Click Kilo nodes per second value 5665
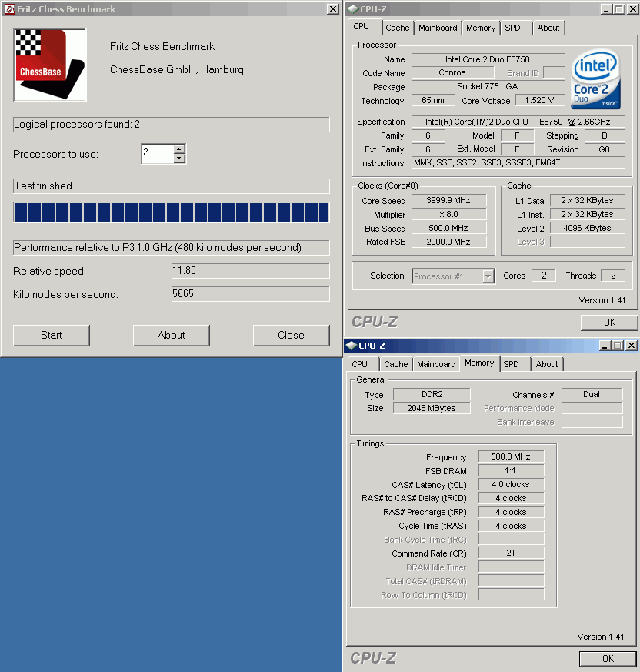The height and width of the screenshot is (672, 640). tap(251, 294)
